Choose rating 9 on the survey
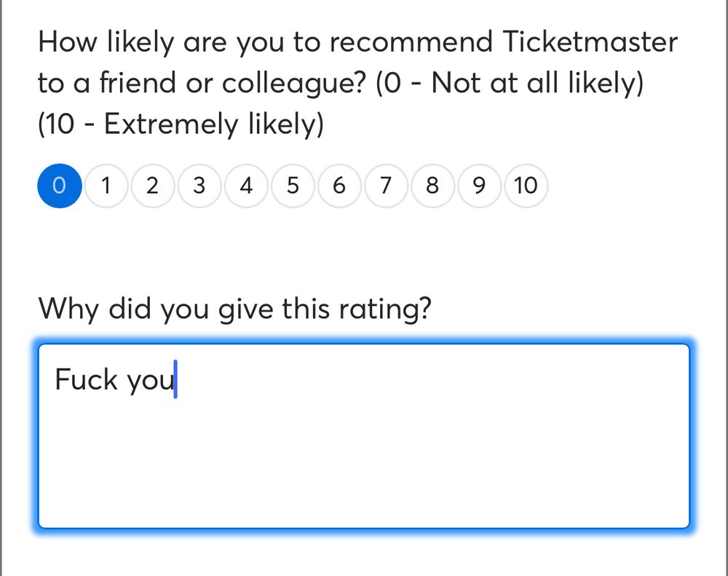 tap(478, 186)
